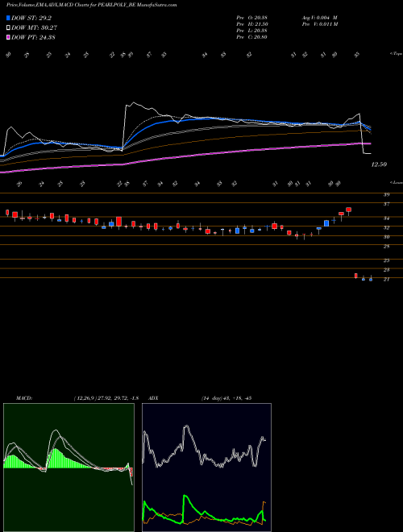
Task: Click the 12.50 price label on EMA chart
Action: pyautogui.click(x=379, y=164)
